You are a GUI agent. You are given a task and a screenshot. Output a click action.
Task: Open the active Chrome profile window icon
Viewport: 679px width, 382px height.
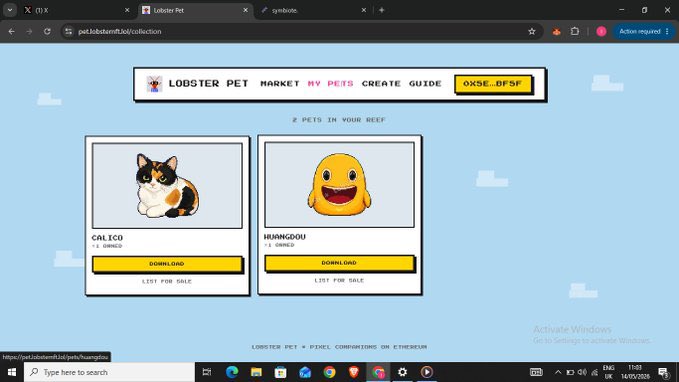coord(378,372)
